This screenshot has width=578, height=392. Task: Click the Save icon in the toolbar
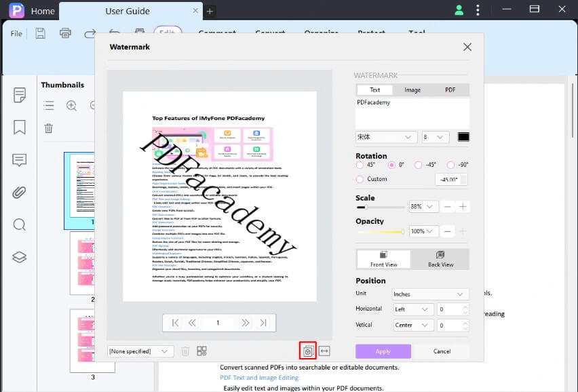(x=41, y=33)
